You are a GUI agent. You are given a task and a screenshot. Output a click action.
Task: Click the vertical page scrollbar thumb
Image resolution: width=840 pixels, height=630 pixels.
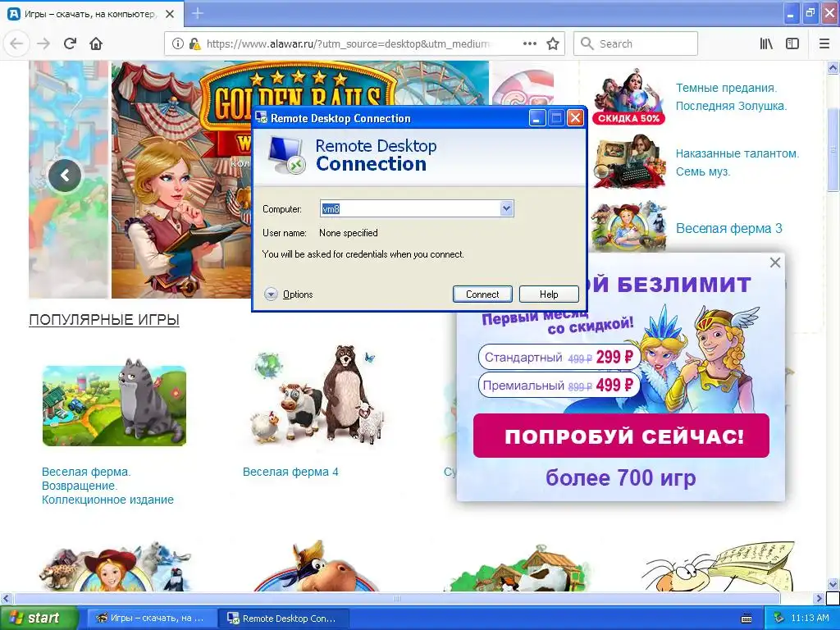click(833, 148)
